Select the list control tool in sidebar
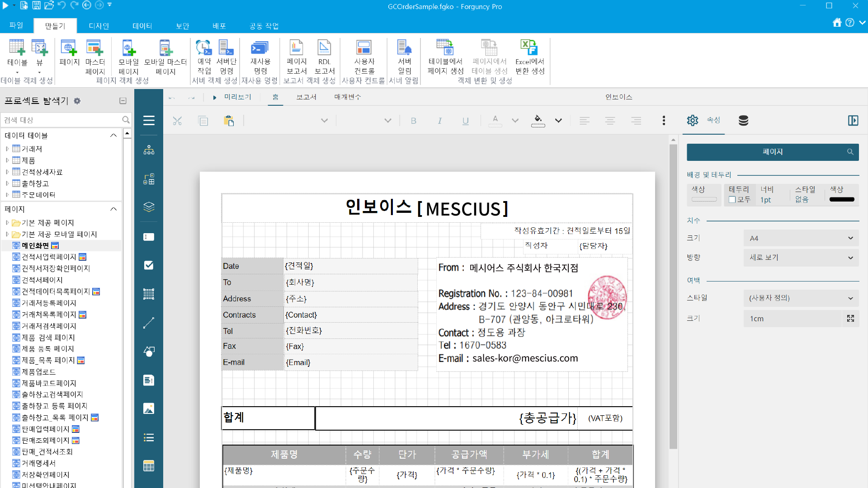 click(x=149, y=437)
